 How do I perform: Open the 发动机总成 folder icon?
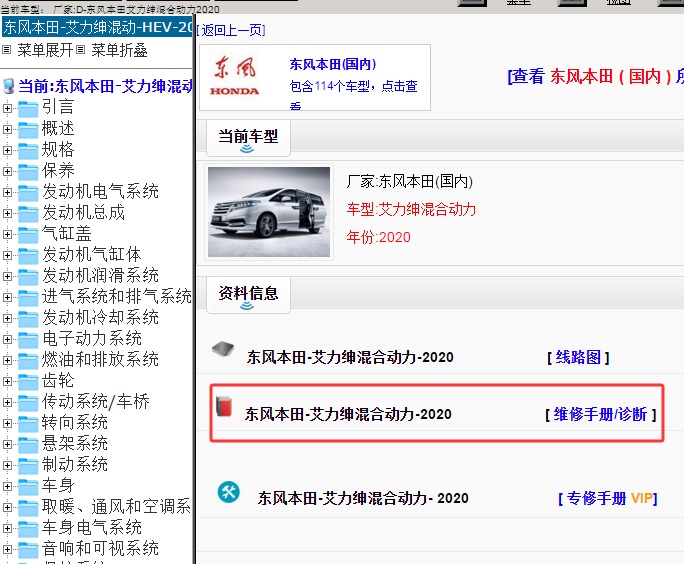pyautogui.click(x=28, y=214)
